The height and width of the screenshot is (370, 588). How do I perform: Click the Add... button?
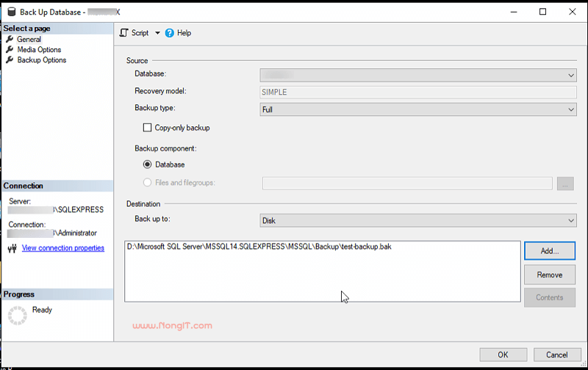coord(550,251)
